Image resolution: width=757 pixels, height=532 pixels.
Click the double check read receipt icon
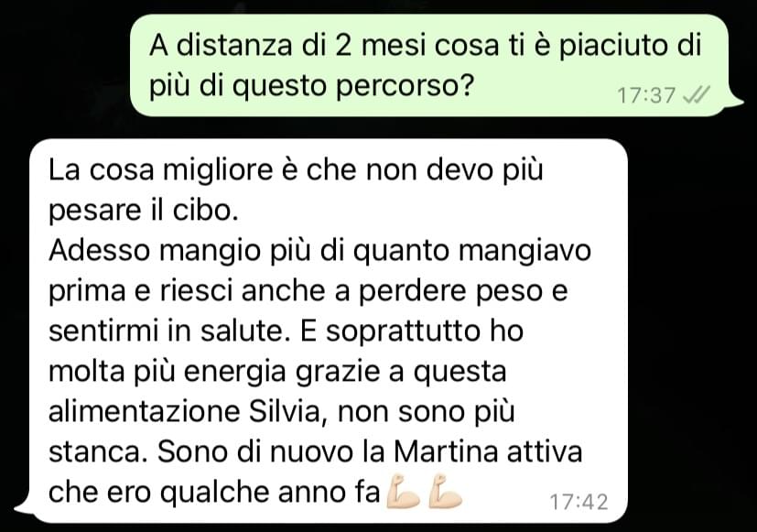(x=697, y=95)
